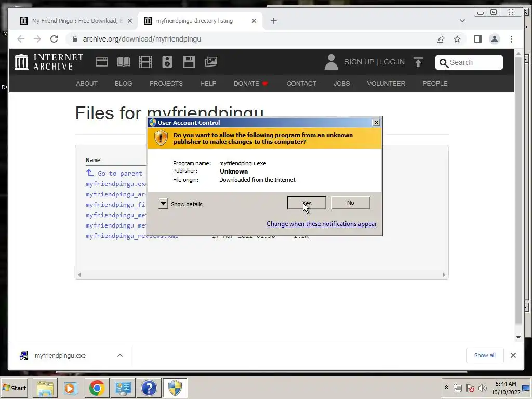532x399 pixels.
Task: Open the Texts book icon in Archive header
Action: 124,62
